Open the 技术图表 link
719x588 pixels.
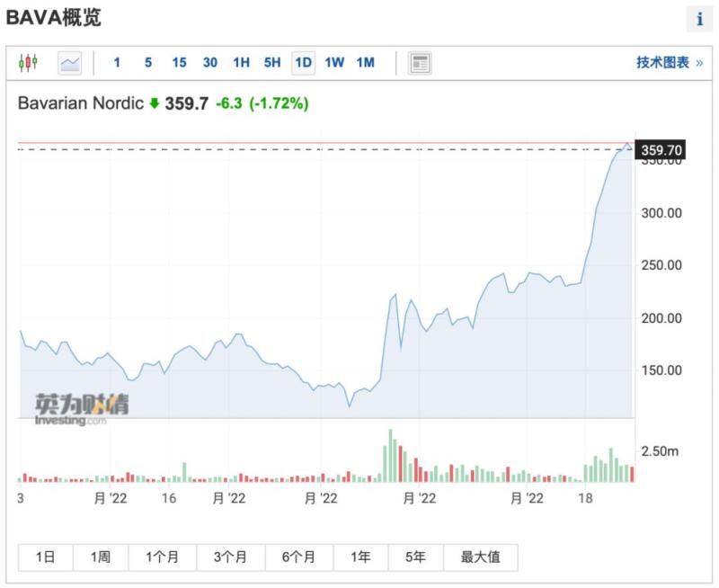click(x=670, y=62)
